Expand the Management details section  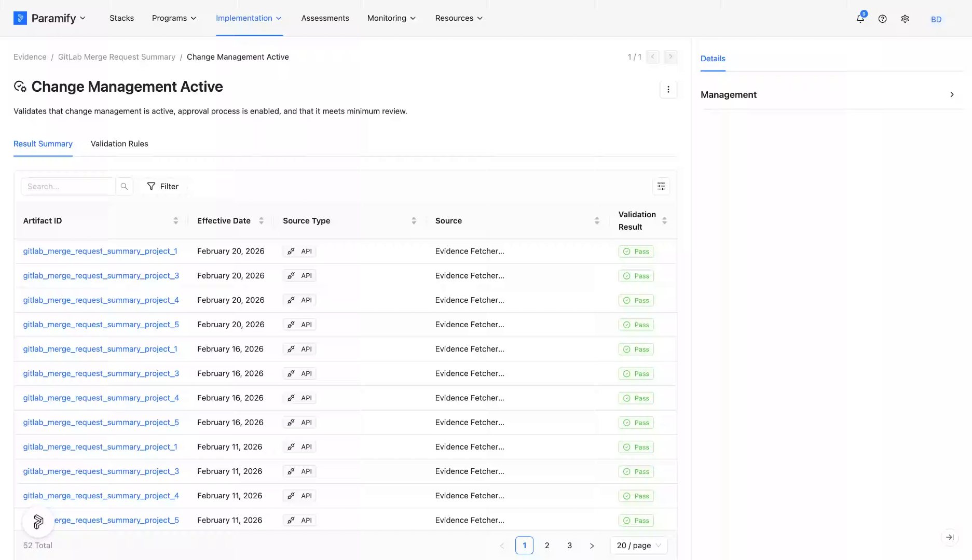(x=832, y=95)
